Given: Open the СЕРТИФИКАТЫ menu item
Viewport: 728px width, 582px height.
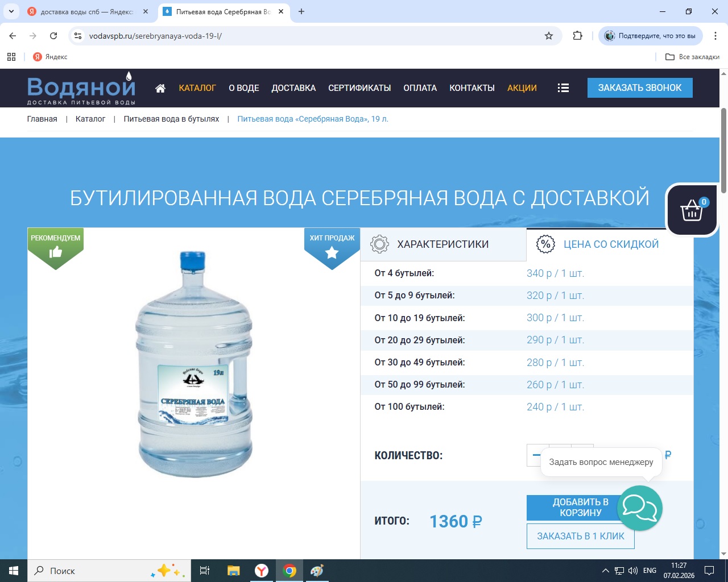Looking at the screenshot, I should pos(359,88).
